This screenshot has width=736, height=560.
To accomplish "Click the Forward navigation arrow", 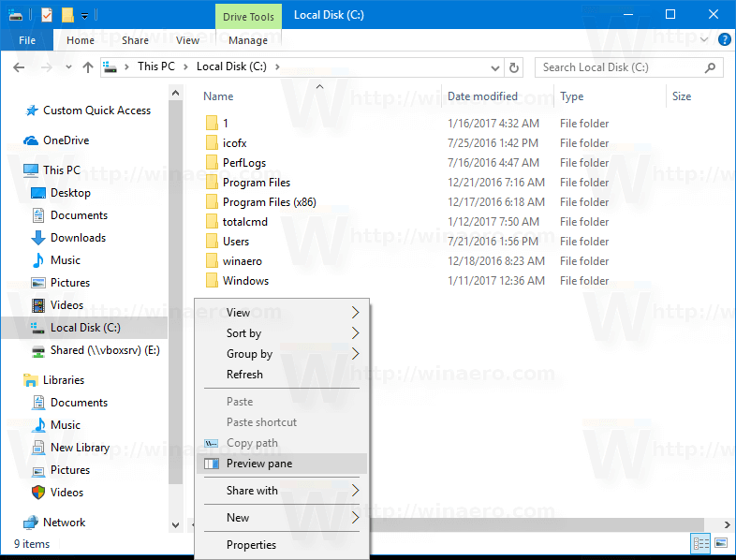I will (47, 67).
